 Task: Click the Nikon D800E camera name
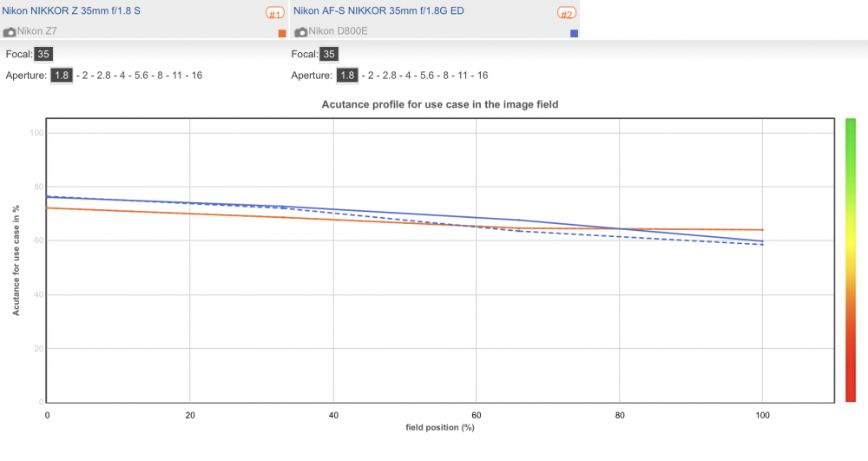pos(338,31)
